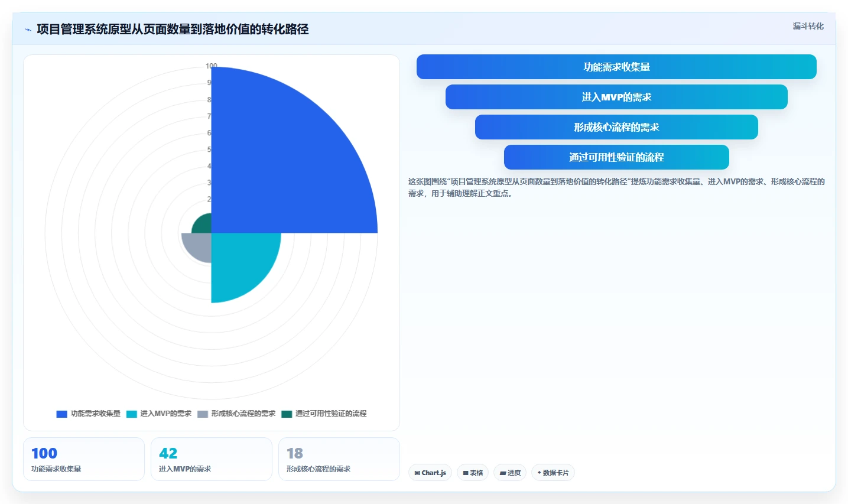The width and height of the screenshot is (848, 504).
Task: Toggle the 功能需求收集量 legend swatch in chart
Action: (x=61, y=414)
